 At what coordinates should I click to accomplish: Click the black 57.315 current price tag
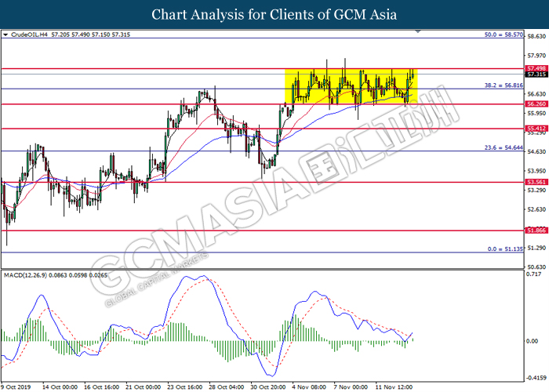(x=536, y=74)
